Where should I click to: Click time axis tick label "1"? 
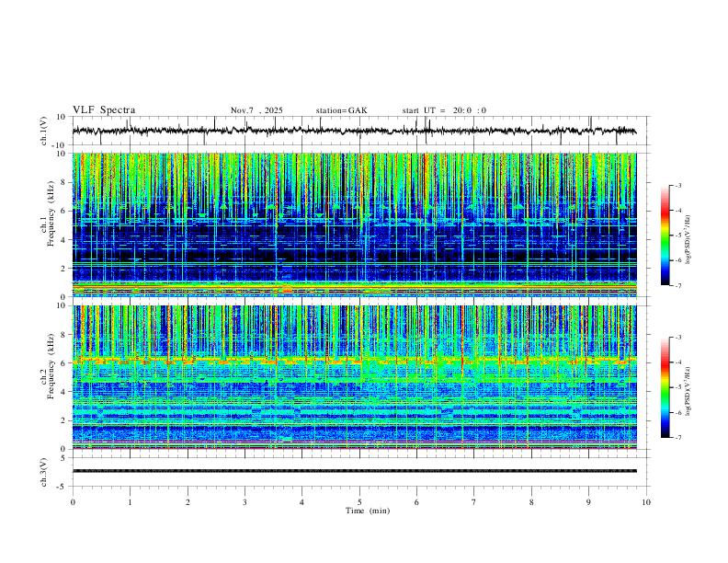coord(130,502)
